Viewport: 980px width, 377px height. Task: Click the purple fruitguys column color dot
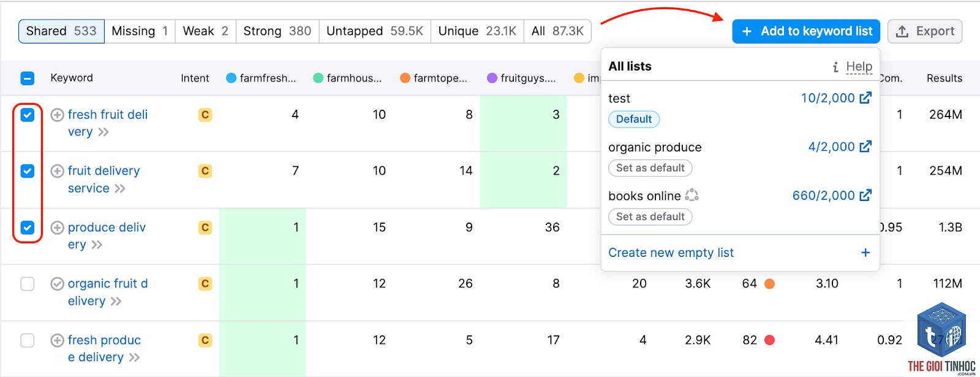492,78
